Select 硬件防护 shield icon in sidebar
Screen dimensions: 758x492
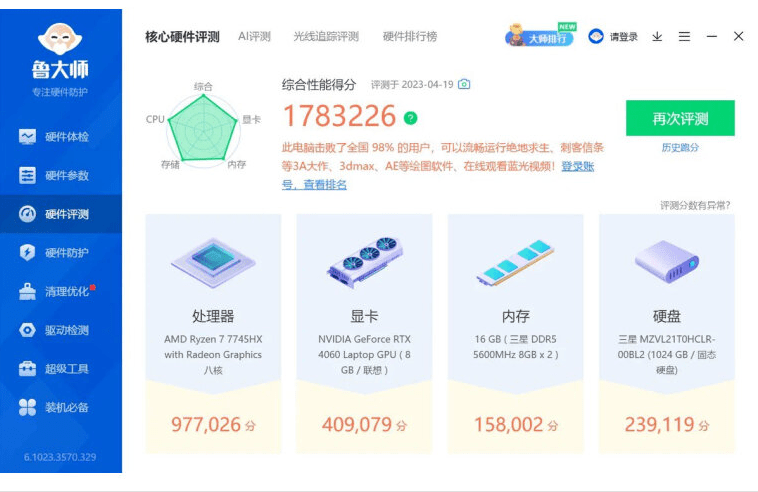pos(27,252)
